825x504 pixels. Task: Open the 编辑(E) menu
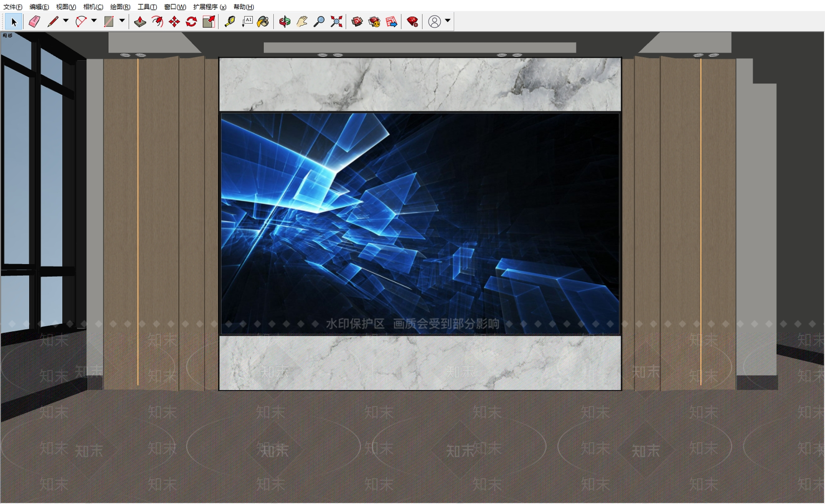click(39, 7)
